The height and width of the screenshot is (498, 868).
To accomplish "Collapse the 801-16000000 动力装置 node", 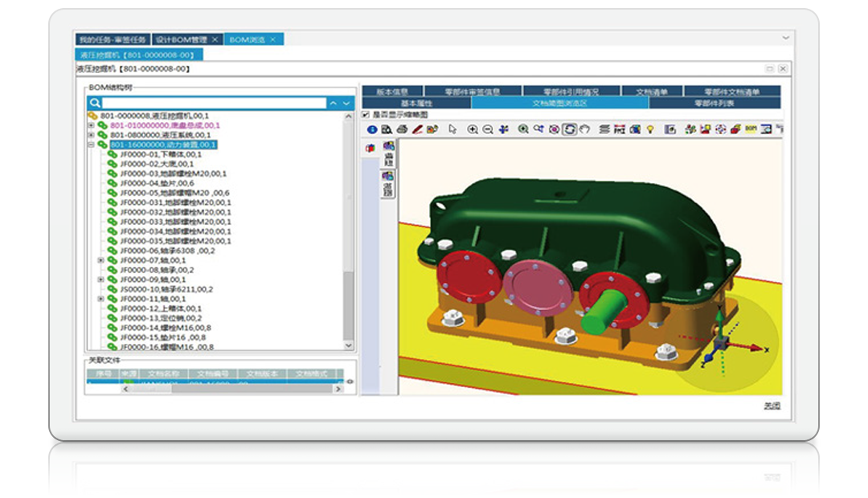I will (91, 145).
